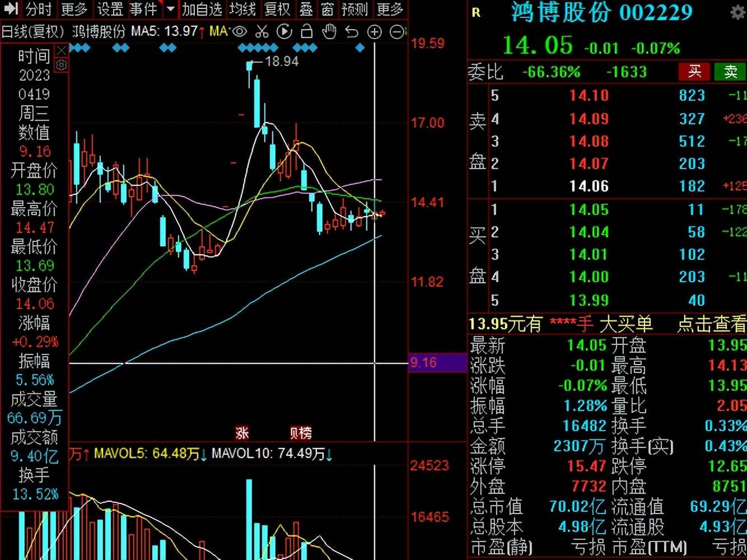The width and height of the screenshot is (747, 560).
Task: Open the rightmost 更多 menu
Action: [x=390, y=9]
